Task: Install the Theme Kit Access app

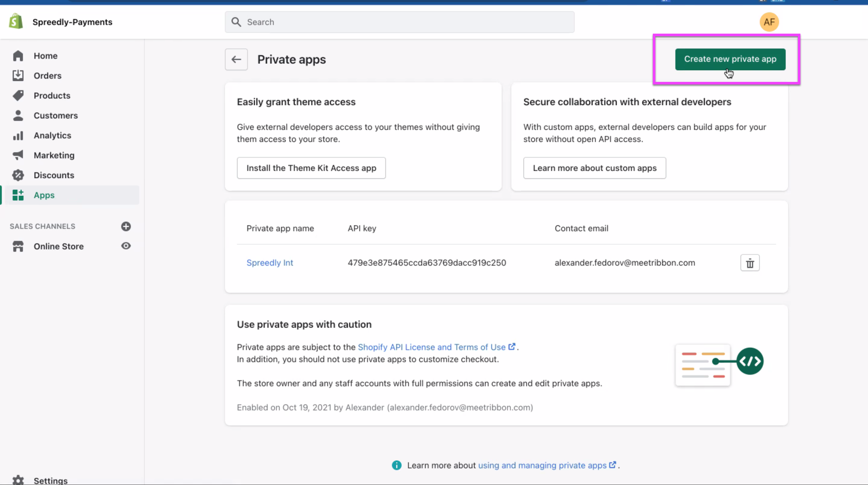Action: pyautogui.click(x=311, y=168)
